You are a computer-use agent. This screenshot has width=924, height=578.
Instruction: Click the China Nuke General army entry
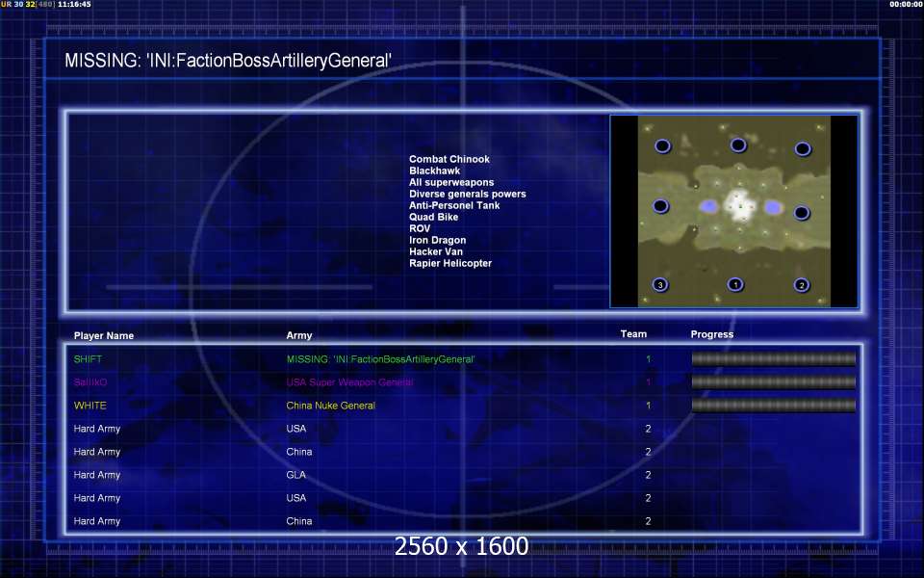click(x=330, y=406)
